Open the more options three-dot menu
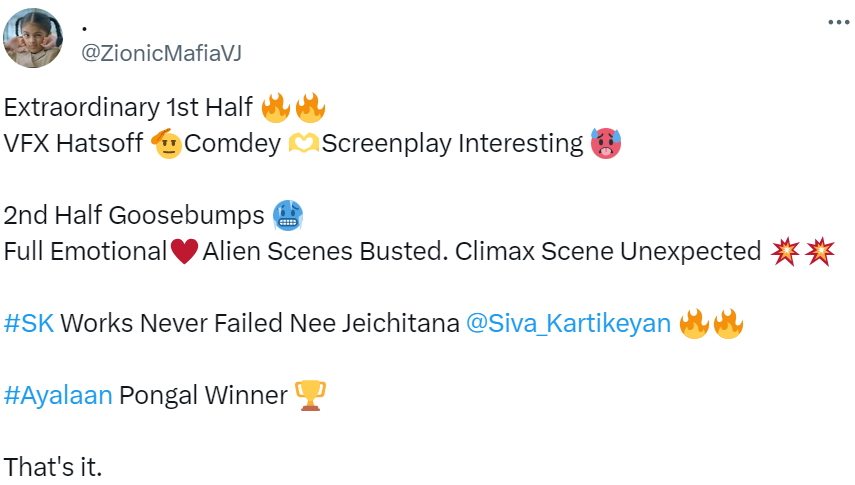855x485 pixels. 835,22
